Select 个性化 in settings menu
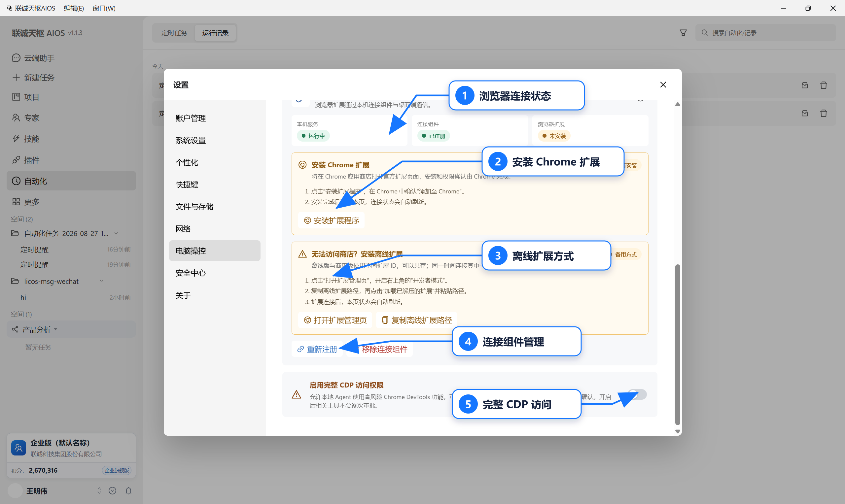845x504 pixels. pos(215,162)
